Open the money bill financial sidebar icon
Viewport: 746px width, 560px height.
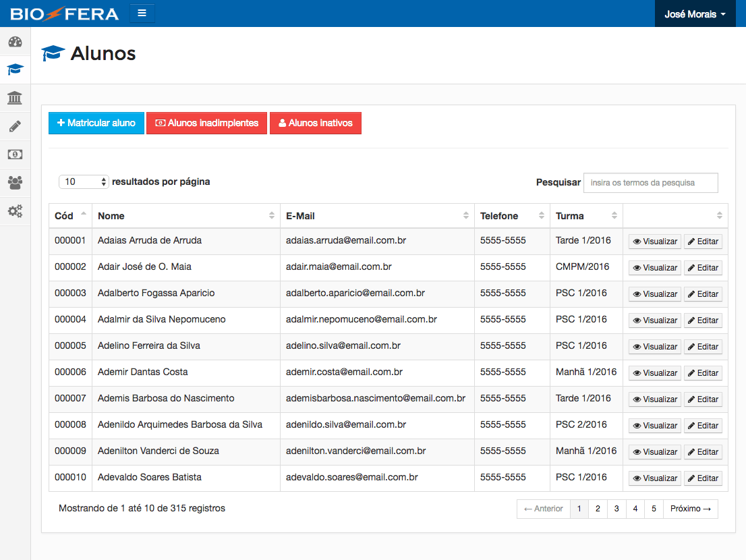point(15,154)
